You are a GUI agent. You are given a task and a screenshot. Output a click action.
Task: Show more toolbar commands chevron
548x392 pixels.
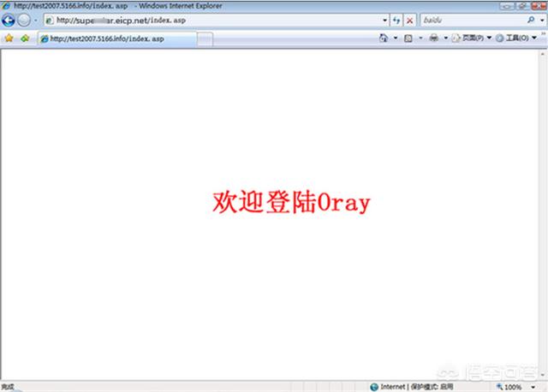coord(544,34)
